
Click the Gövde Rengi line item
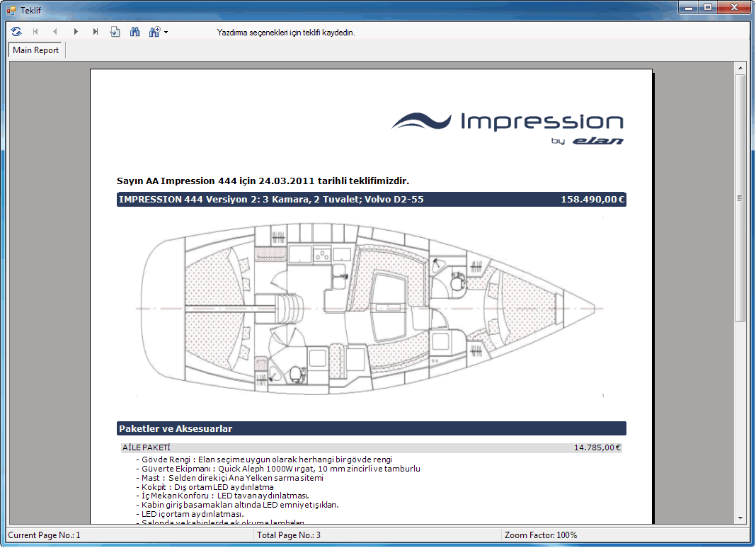coord(264,459)
